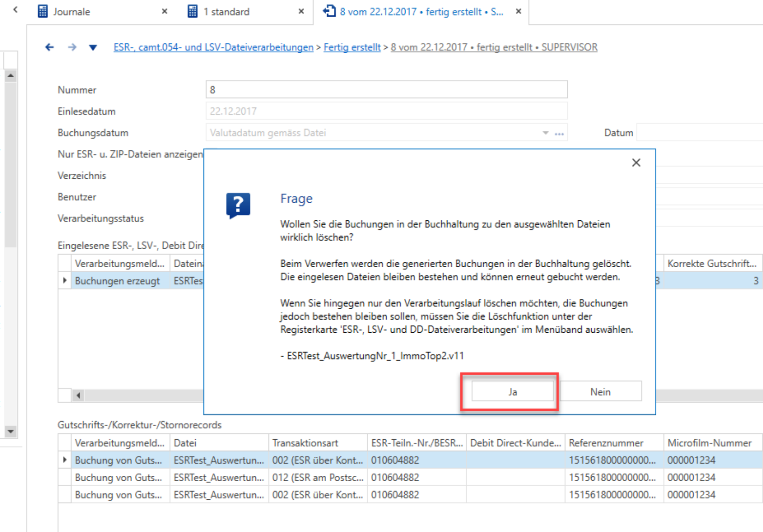
Task: Close the Journale tab
Action: (x=165, y=12)
